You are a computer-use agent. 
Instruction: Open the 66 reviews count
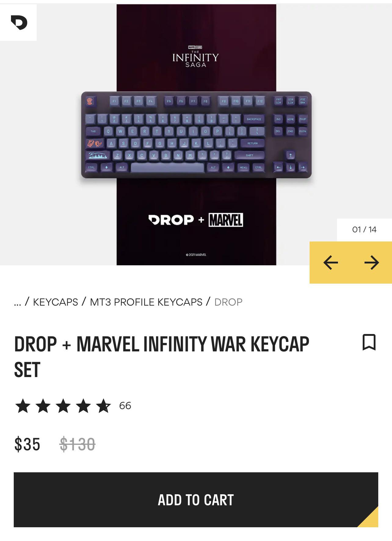(x=125, y=406)
